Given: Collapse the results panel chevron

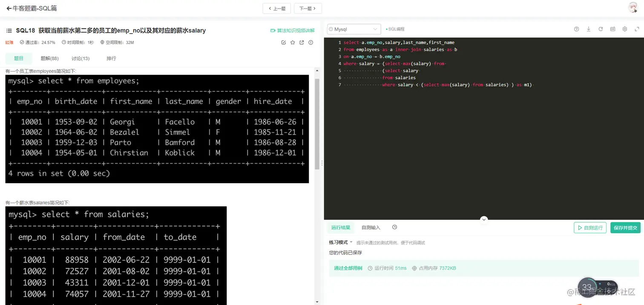Looking at the screenshot, I should [x=484, y=219].
